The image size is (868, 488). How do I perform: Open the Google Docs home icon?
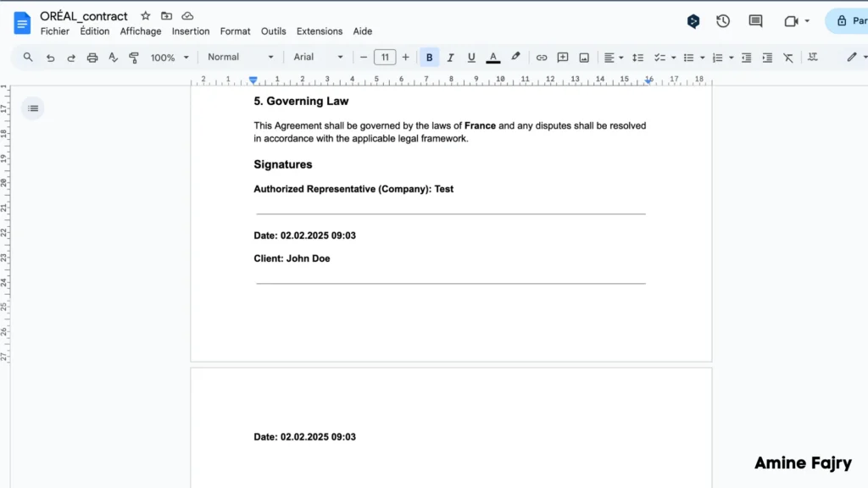click(x=22, y=23)
